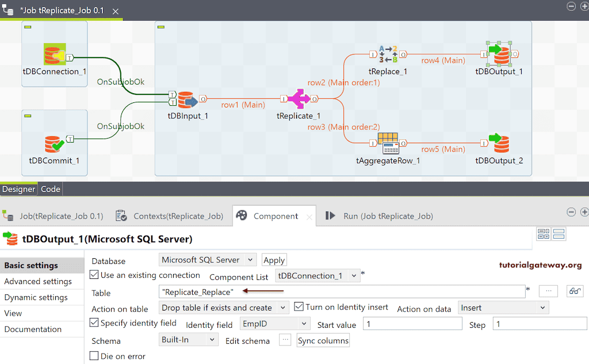
Task: Switch to the Code tab
Action: pyautogui.click(x=50, y=189)
